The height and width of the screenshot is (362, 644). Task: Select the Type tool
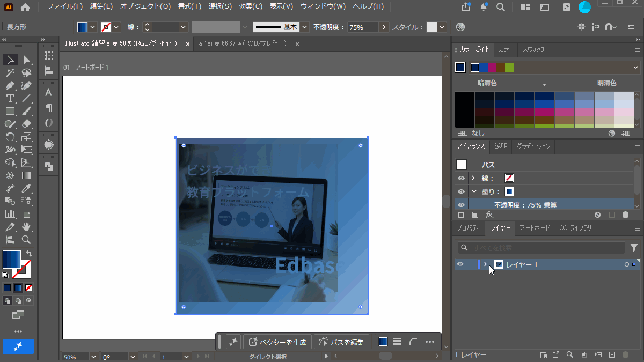click(10, 99)
